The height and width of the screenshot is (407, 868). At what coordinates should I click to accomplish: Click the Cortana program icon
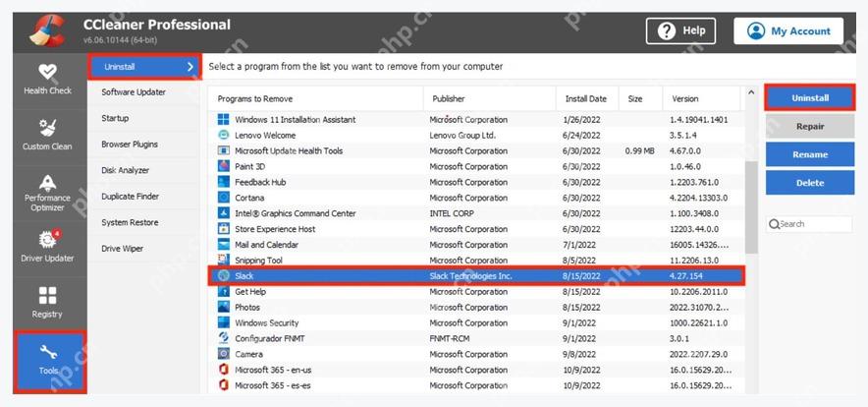point(224,198)
